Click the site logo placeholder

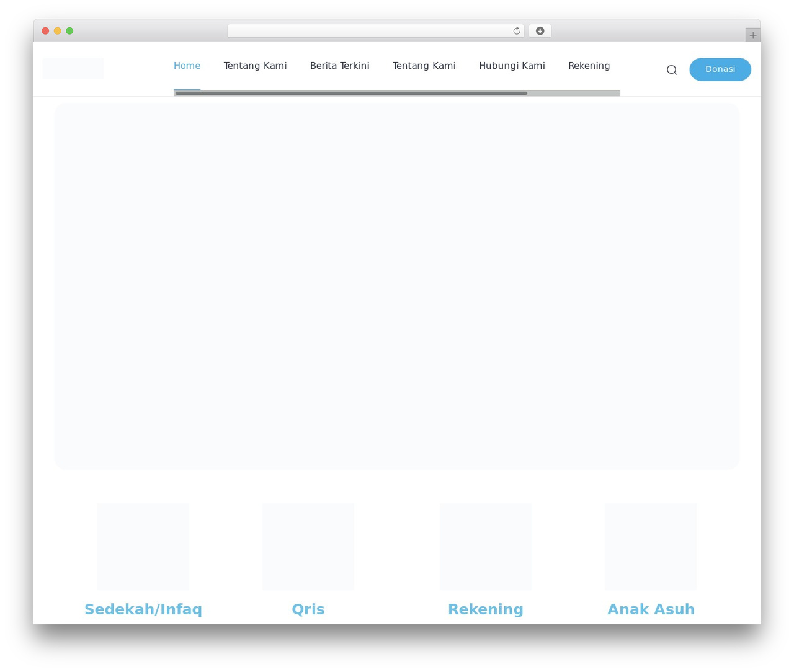click(73, 68)
